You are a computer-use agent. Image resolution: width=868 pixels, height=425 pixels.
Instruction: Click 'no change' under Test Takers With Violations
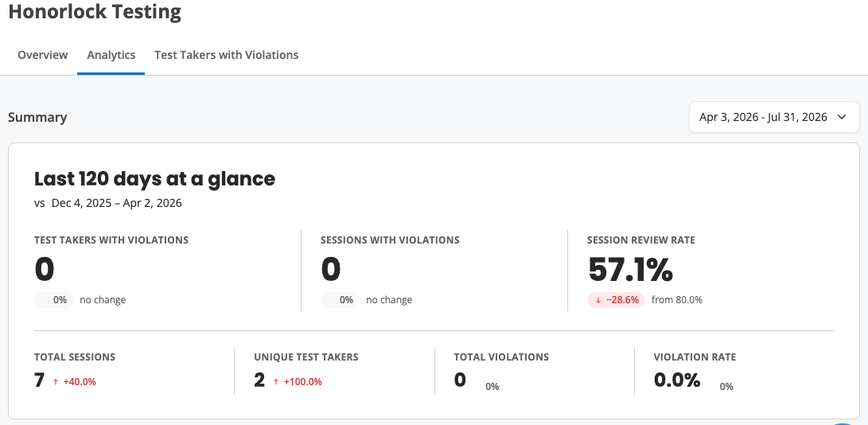(x=103, y=300)
